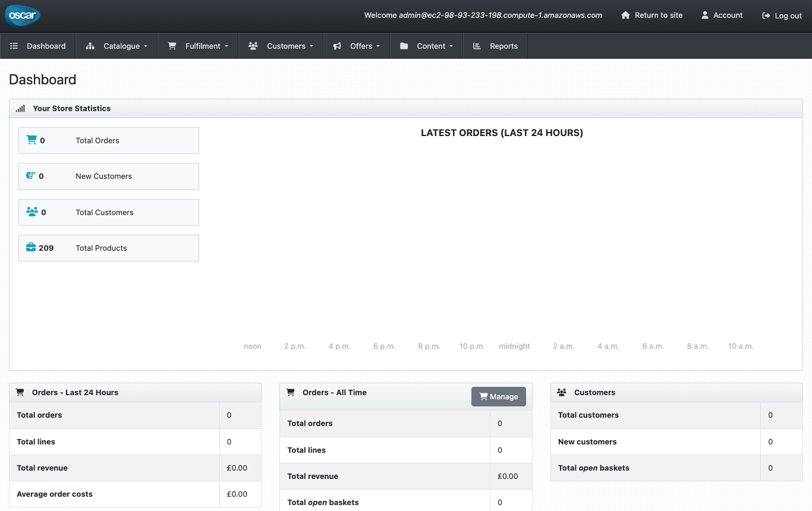This screenshot has width=812, height=511.
Task: Expand the Content dropdown menu
Action: 426,46
